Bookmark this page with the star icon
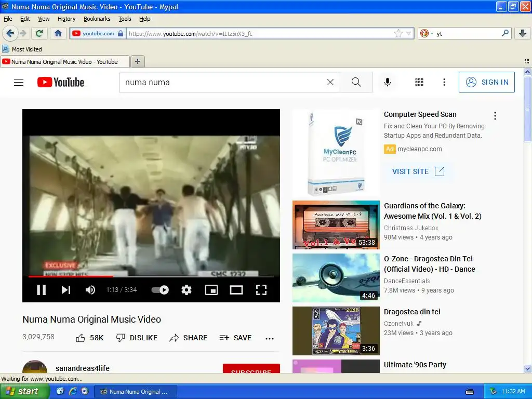The width and height of the screenshot is (532, 399). pos(398,33)
